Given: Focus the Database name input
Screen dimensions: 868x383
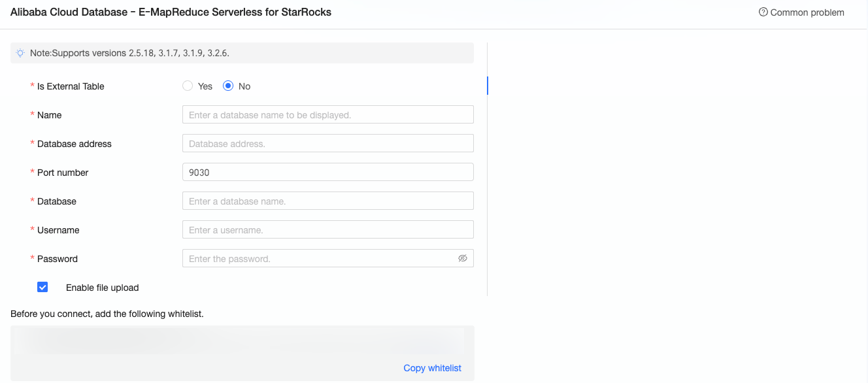Looking at the screenshot, I should (x=327, y=201).
